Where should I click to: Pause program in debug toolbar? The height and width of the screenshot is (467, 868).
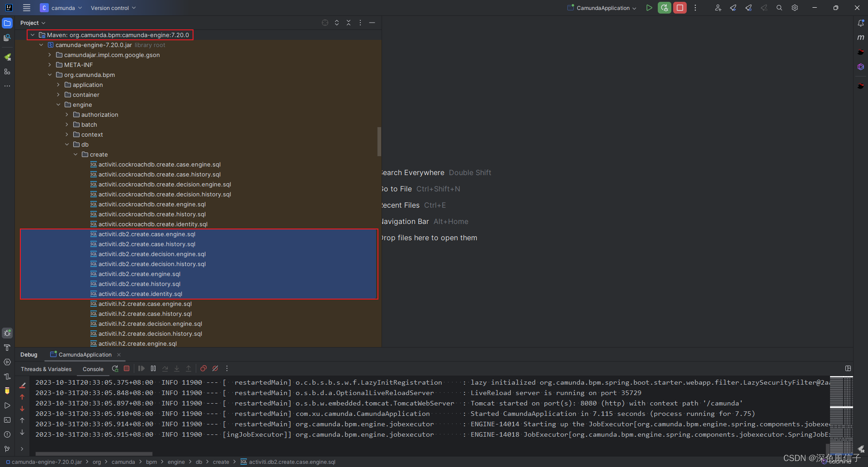point(153,368)
